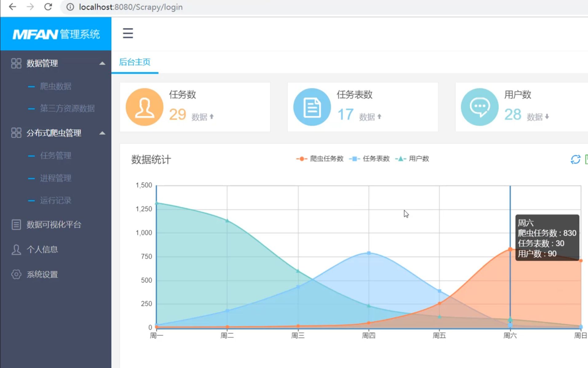Click the grid icon beside 数据管理
588x368 pixels.
coord(16,63)
